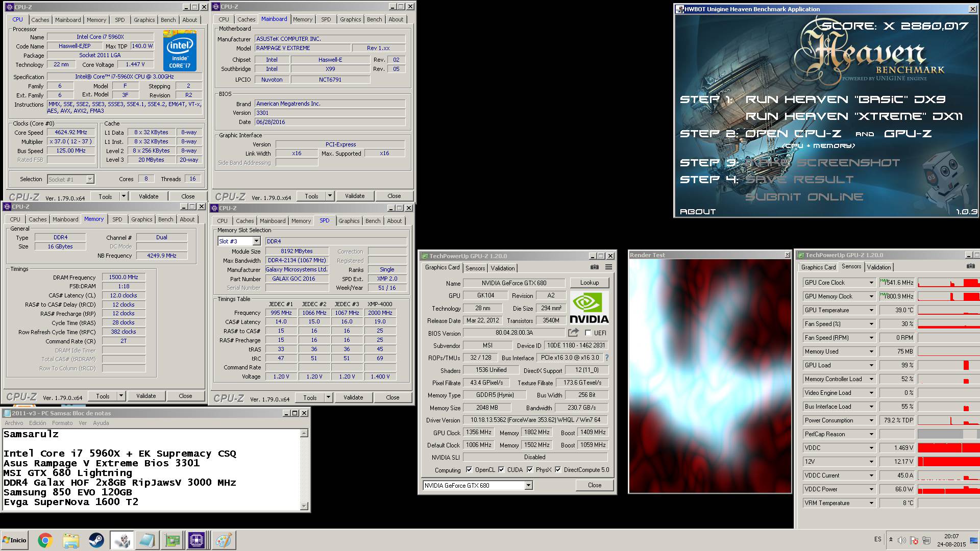The height and width of the screenshot is (551, 980).
Task: Toggle the PhysX checkbox
Action: [530, 470]
